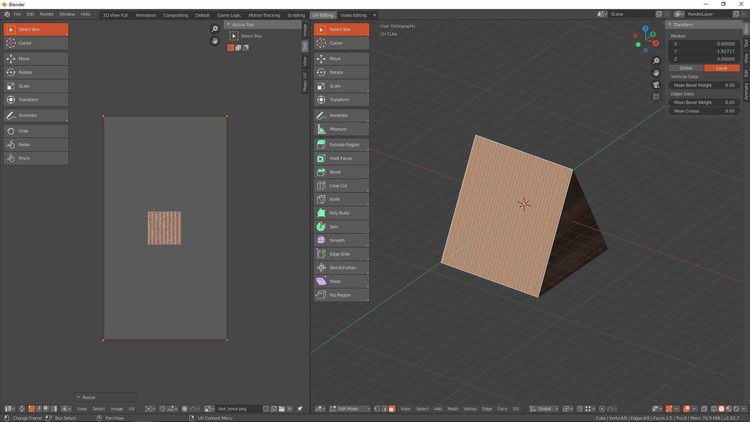The height and width of the screenshot is (422, 750).
Task: Open the Mesh menu in viewport header
Action: [x=453, y=409]
